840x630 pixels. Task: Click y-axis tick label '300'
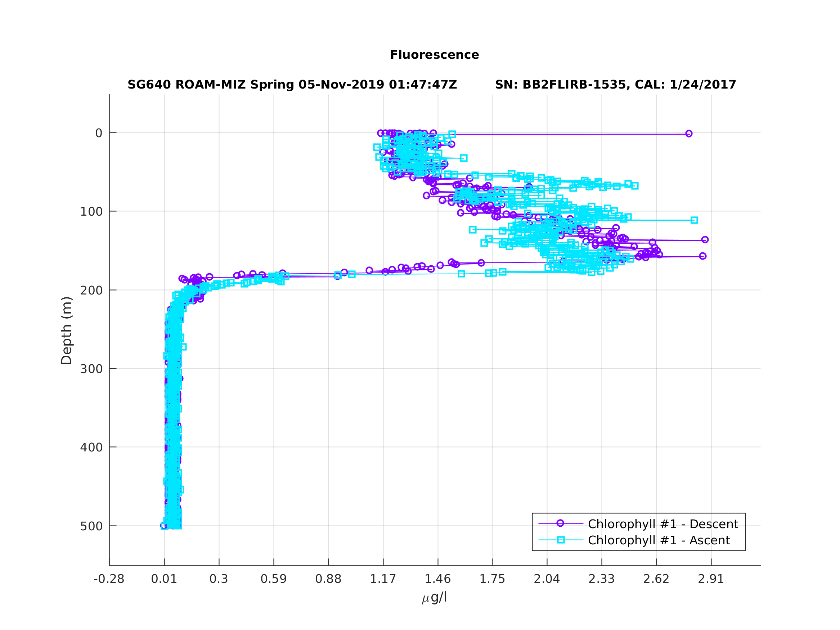point(91,369)
